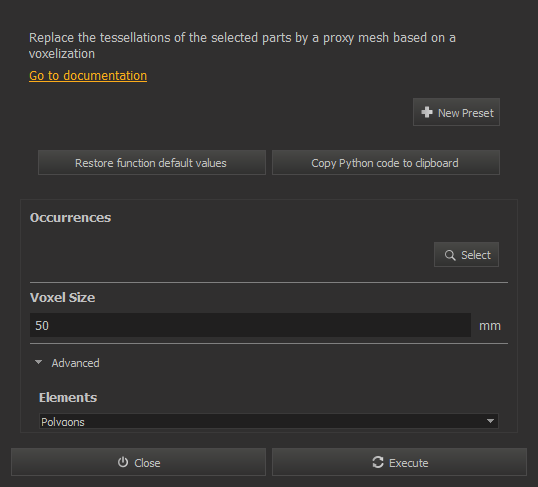This screenshot has width=538, height=487.
Task: Collapse the Advanced section triangle
Action: [38, 362]
